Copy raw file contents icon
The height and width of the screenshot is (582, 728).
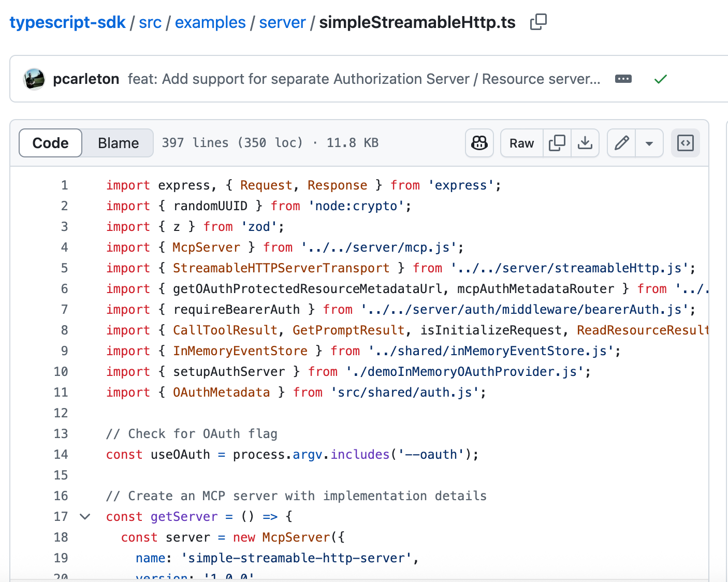tap(557, 143)
